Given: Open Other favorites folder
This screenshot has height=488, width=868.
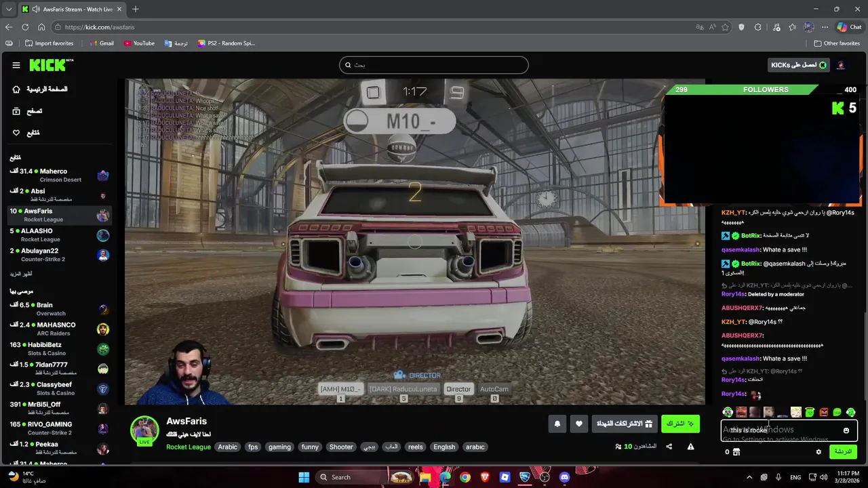Looking at the screenshot, I should tap(837, 43).
